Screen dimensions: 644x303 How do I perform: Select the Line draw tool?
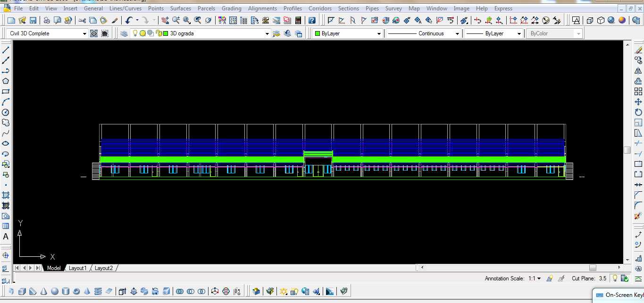point(6,50)
